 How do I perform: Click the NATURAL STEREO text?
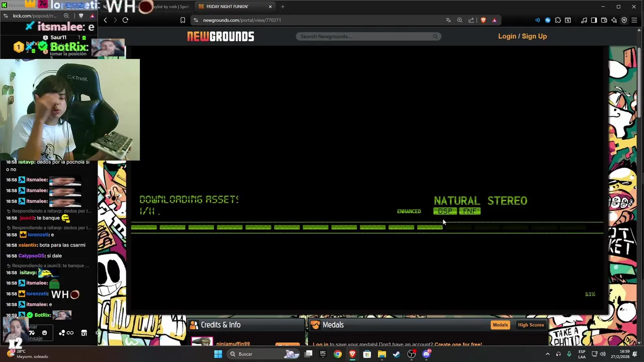[x=480, y=201]
